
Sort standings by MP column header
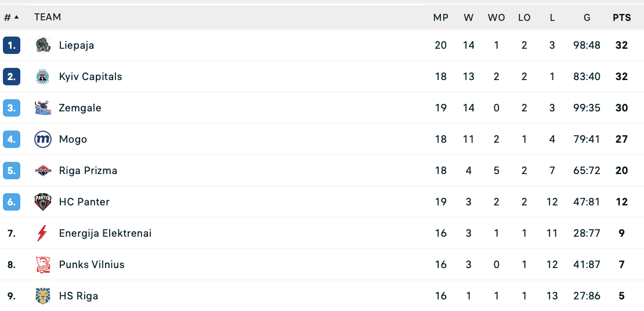click(441, 17)
